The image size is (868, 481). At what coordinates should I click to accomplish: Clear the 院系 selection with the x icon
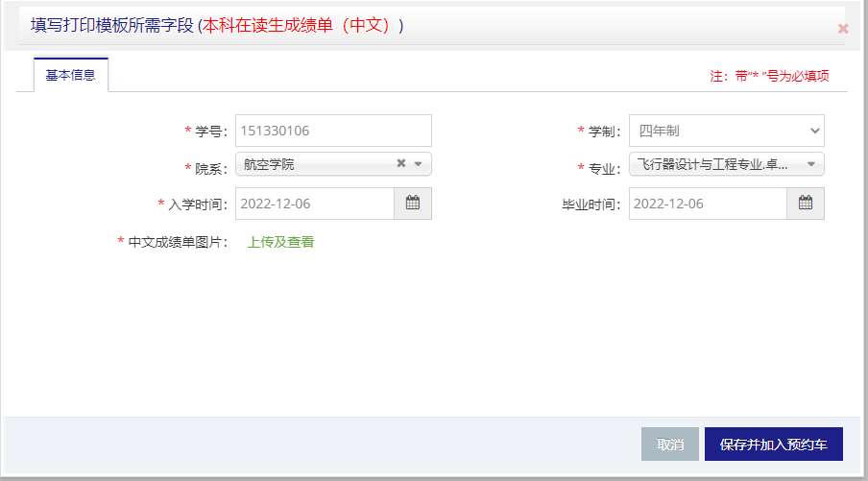pos(401,164)
